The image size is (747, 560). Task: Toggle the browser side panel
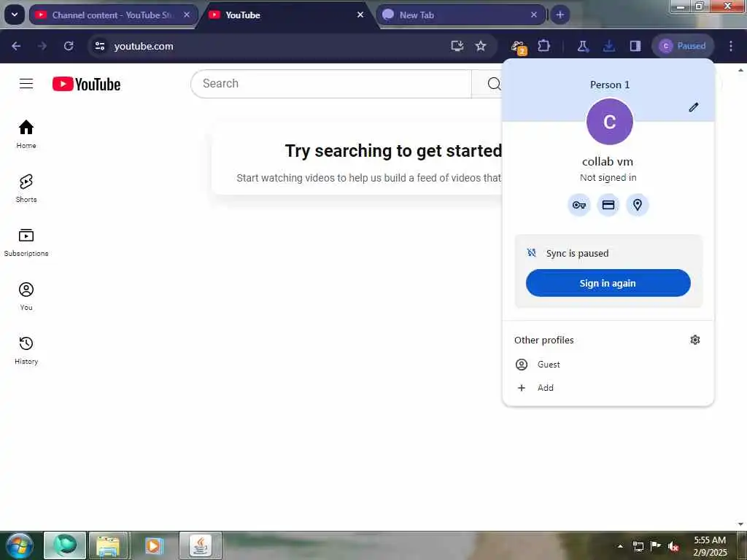pyautogui.click(x=635, y=46)
